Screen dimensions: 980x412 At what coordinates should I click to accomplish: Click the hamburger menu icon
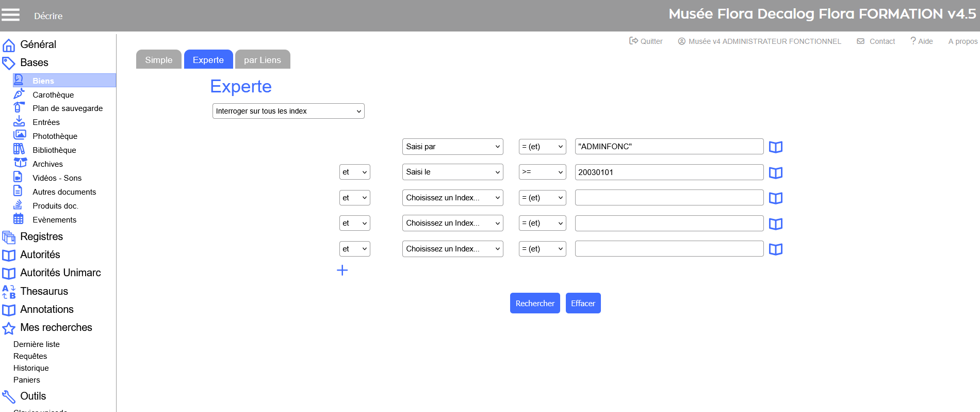pyautogui.click(x=10, y=15)
